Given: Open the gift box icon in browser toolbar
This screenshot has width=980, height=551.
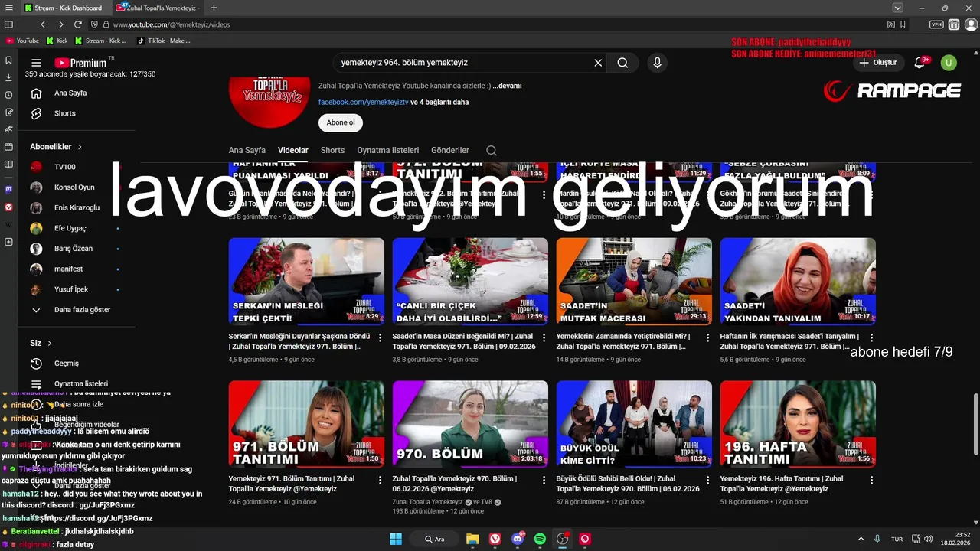Looking at the screenshot, I should (954, 24).
